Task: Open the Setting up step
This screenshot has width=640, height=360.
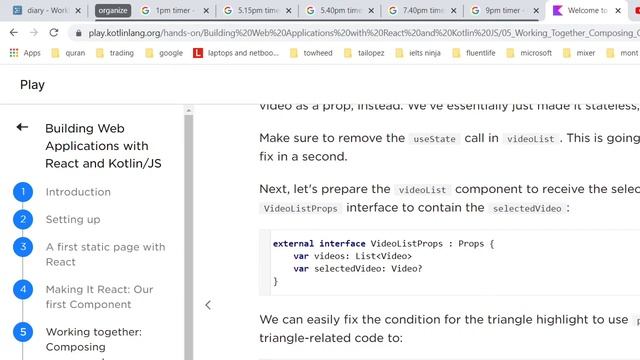Action: coord(73,219)
